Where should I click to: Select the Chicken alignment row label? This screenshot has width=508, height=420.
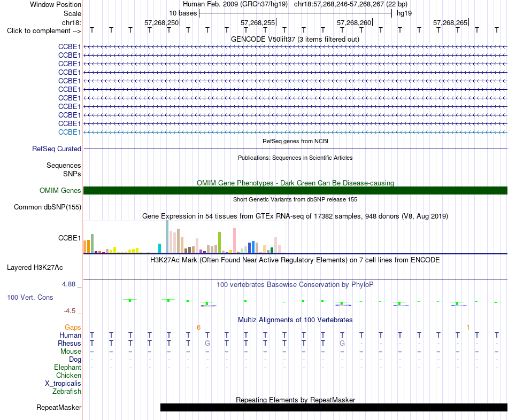click(x=68, y=375)
